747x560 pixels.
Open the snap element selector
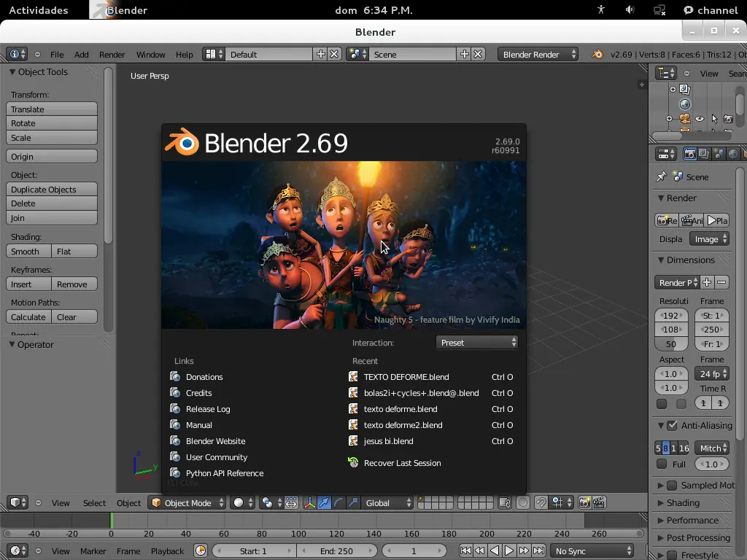561,503
